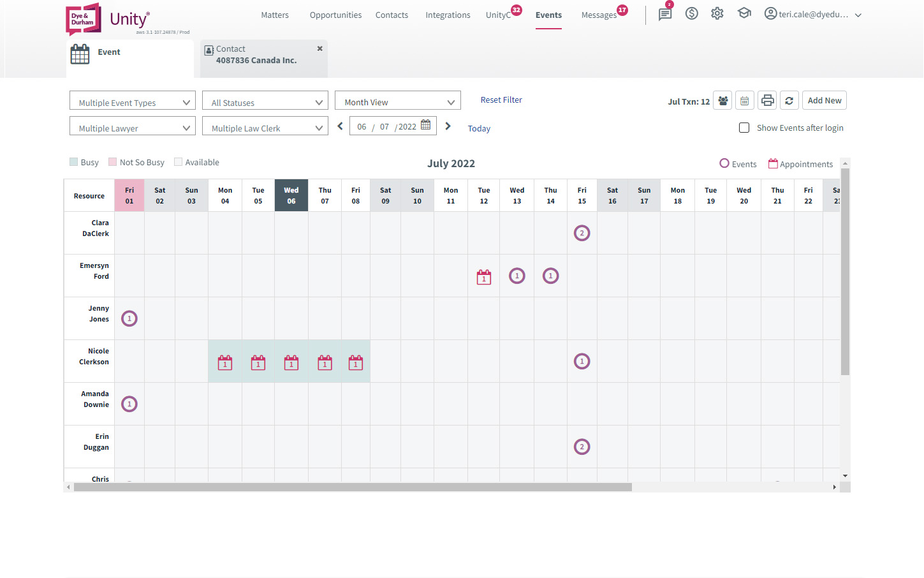The width and height of the screenshot is (924, 578).
Task: Print the calendar using the printer icon
Action: click(x=766, y=100)
